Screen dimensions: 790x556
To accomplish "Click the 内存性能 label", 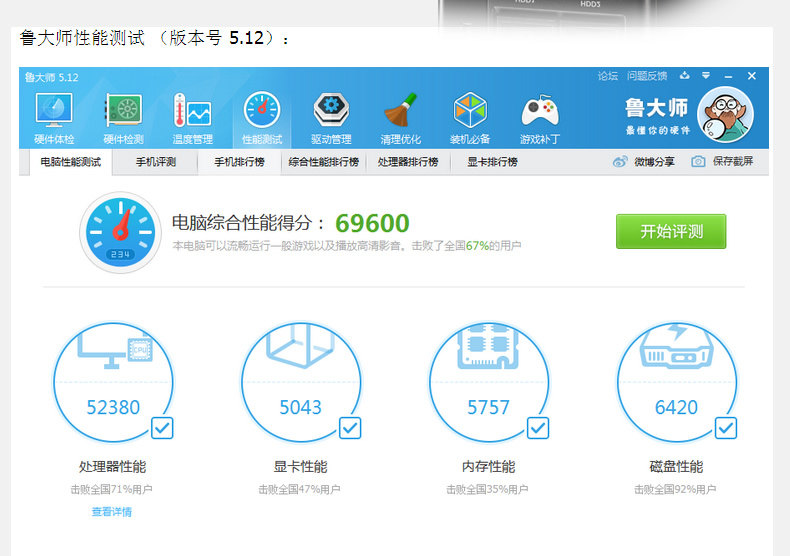I will (489, 466).
